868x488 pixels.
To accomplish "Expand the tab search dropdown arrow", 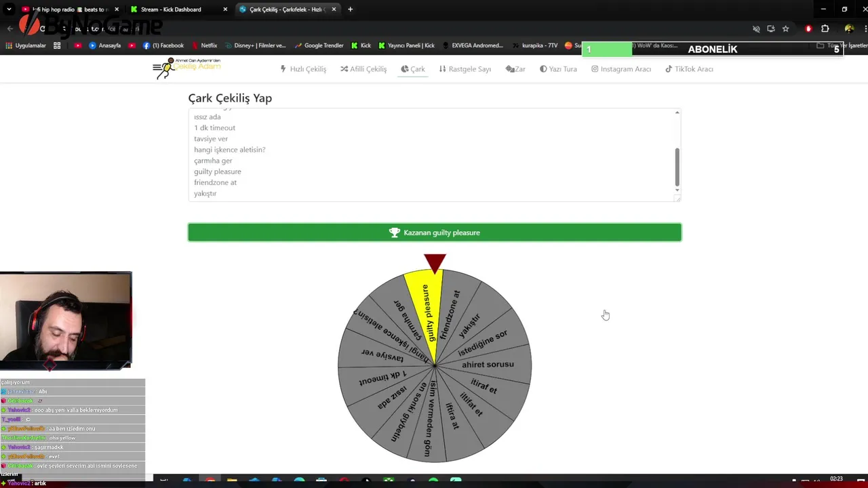I will tap(9, 9).
